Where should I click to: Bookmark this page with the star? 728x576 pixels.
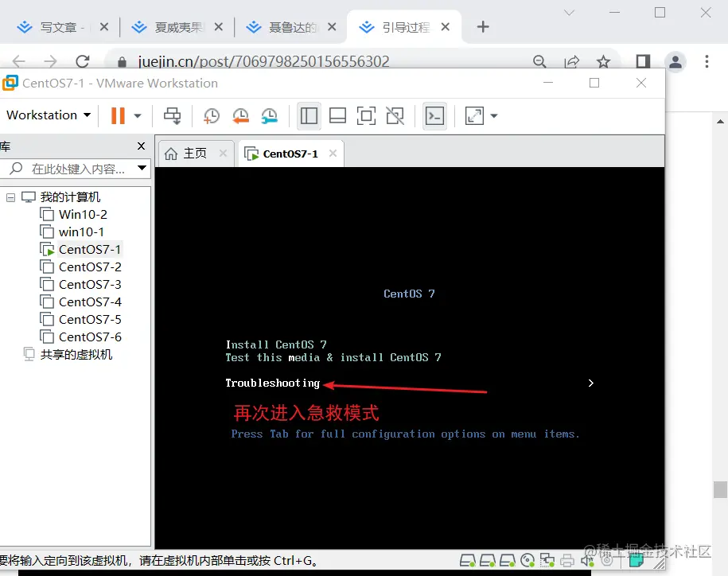pos(603,61)
